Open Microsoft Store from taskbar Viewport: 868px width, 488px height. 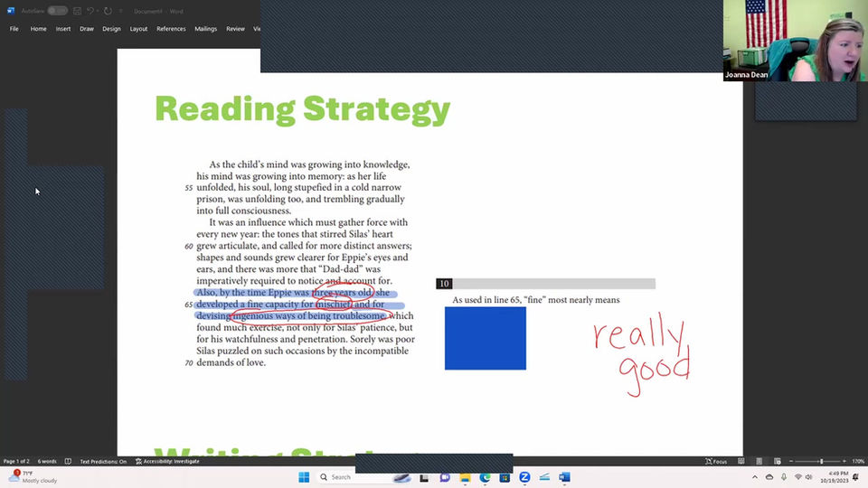(505, 477)
